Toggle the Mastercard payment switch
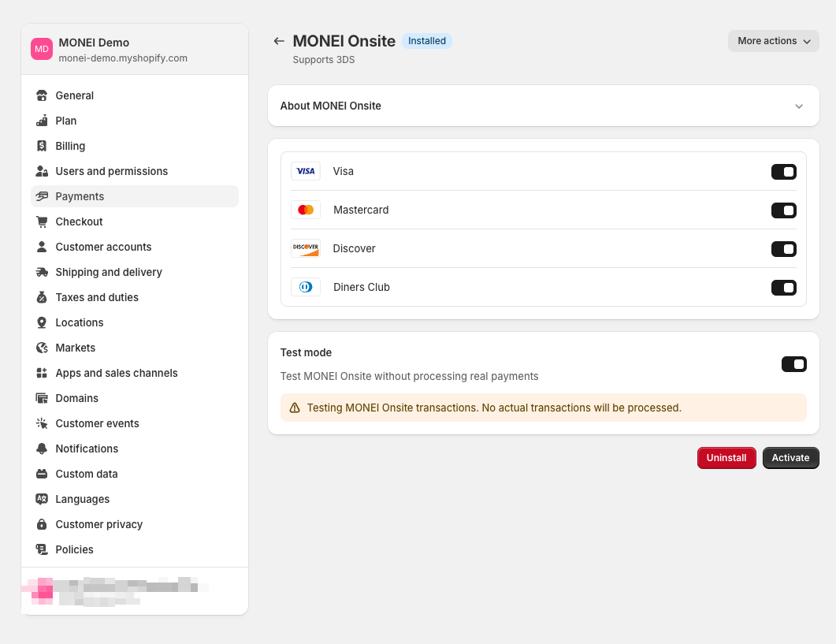The height and width of the screenshot is (644, 836). pyautogui.click(x=784, y=210)
